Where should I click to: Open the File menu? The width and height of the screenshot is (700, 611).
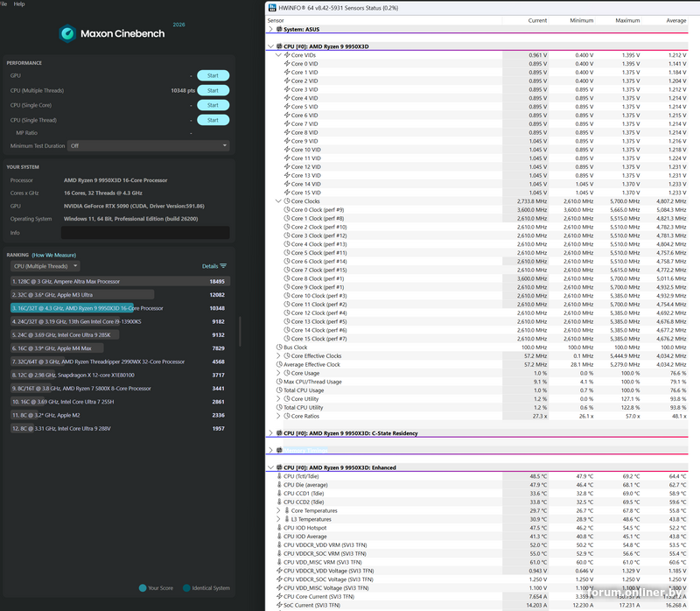click(3, 4)
